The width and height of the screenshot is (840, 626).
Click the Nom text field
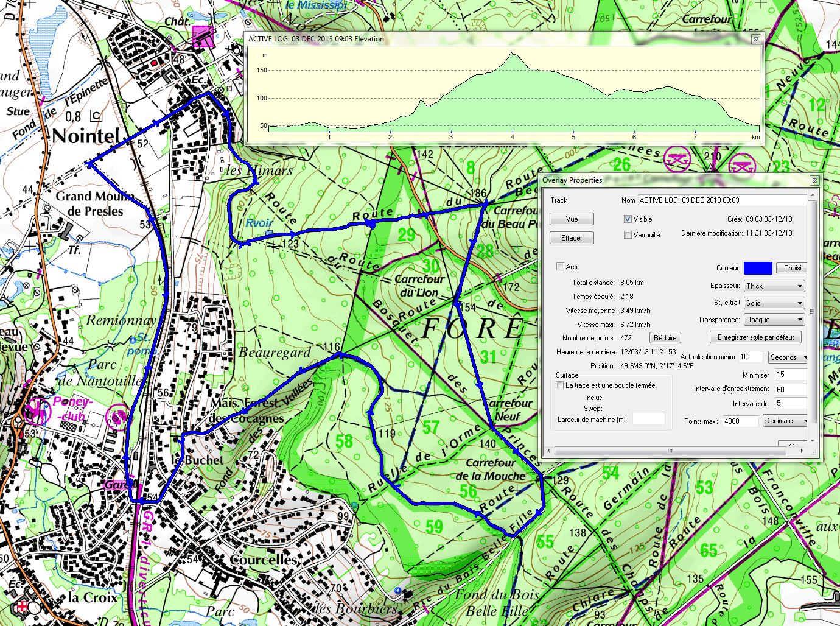point(721,200)
